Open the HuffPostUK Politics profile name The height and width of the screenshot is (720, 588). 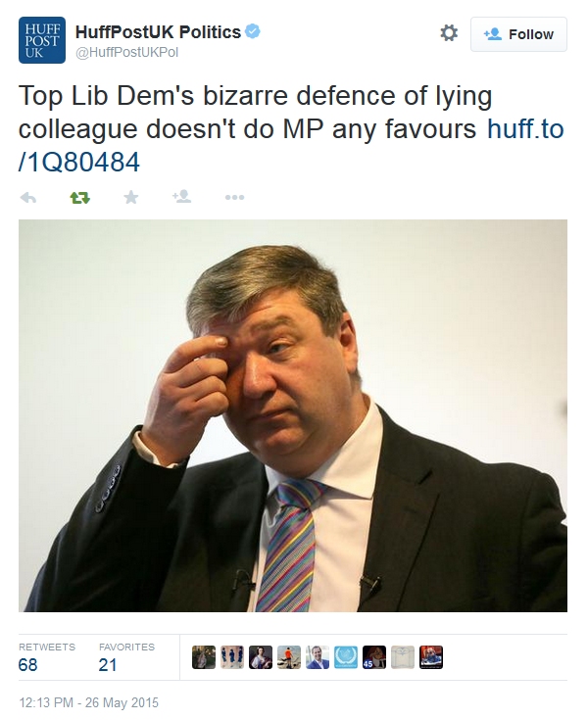tap(158, 32)
